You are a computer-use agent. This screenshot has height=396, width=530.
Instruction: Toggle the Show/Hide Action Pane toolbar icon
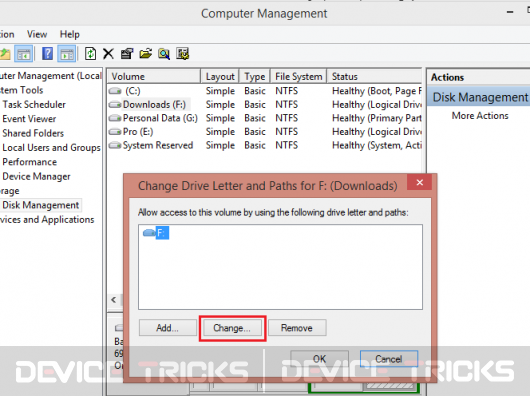67,53
